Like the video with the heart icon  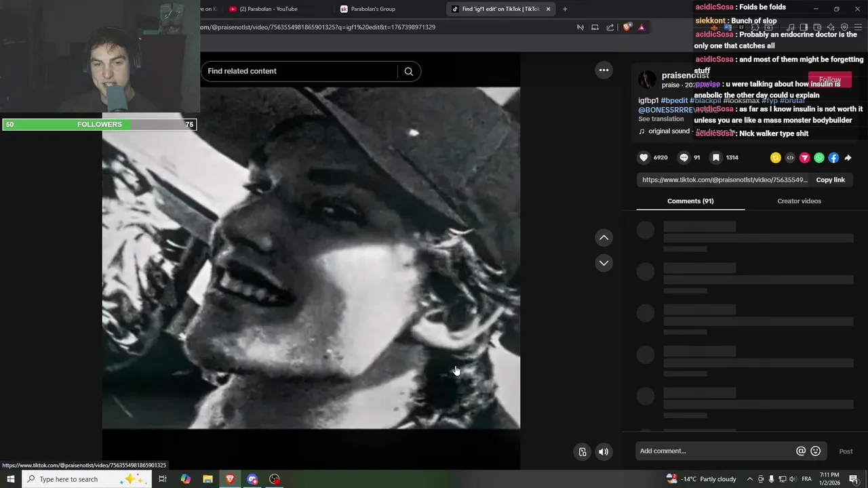pyautogui.click(x=644, y=157)
